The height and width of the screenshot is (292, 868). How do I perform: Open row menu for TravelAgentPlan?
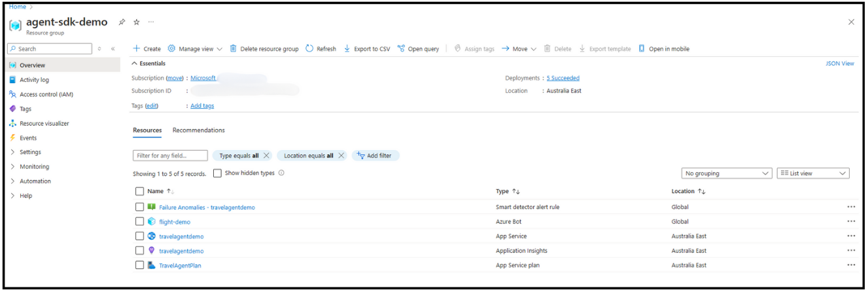[x=851, y=265]
